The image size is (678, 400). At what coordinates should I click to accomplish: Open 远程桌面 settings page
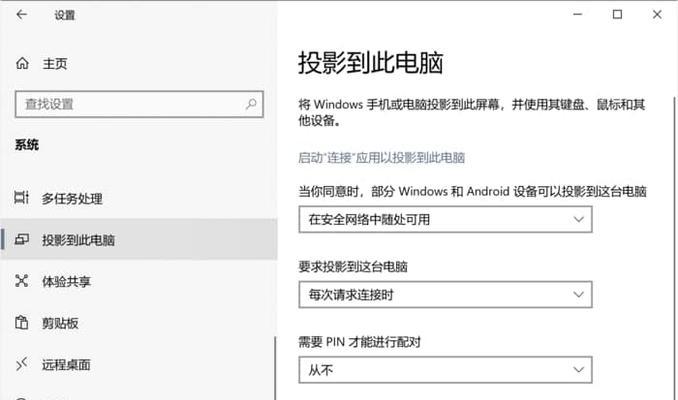138,364
